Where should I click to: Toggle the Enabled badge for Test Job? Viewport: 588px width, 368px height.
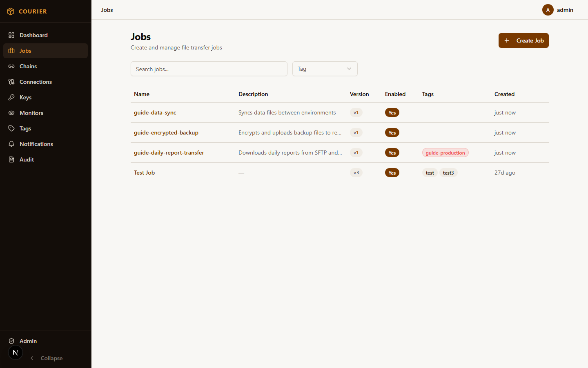[392, 173]
